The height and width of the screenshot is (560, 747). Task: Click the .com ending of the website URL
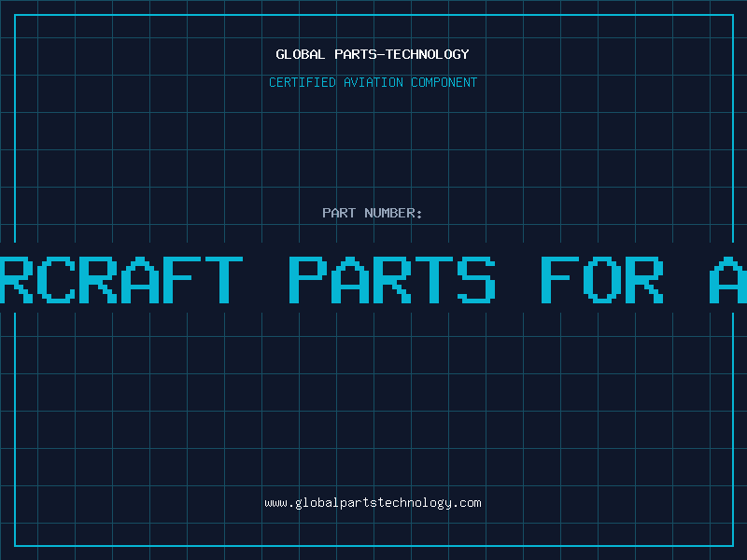tap(467, 503)
